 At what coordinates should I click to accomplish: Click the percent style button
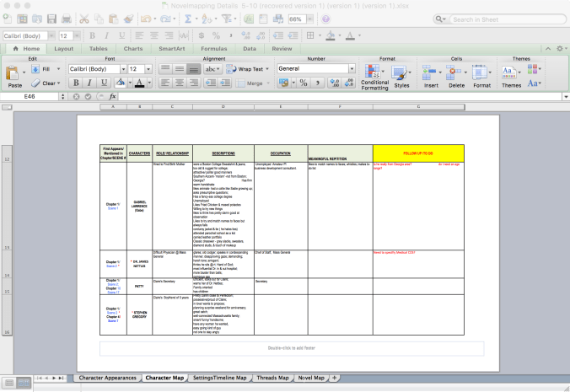[x=304, y=83]
